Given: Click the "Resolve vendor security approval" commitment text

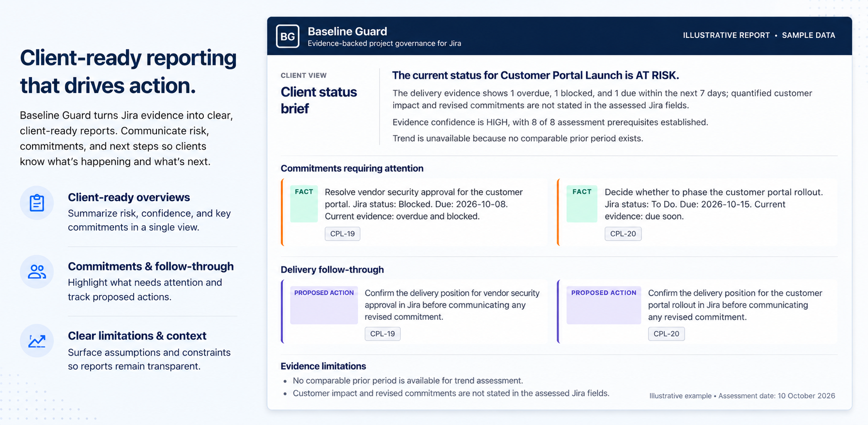Looking at the screenshot, I should (x=424, y=204).
